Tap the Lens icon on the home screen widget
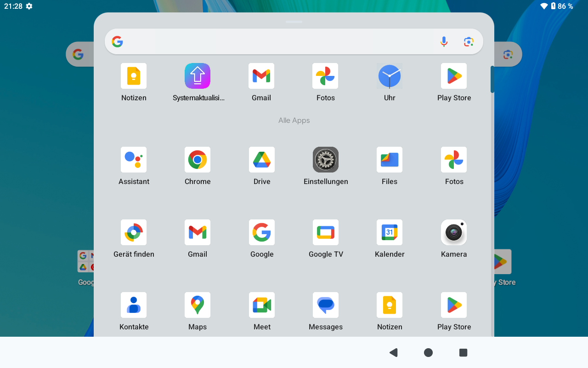 [x=508, y=54]
